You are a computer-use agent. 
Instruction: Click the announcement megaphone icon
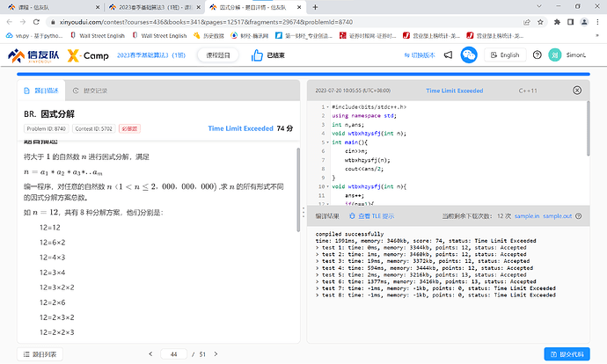point(448,55)
